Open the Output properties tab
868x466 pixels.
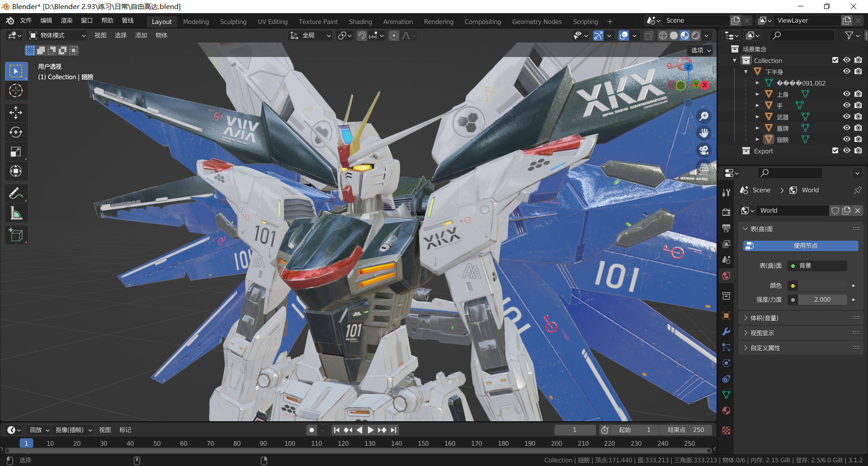click(x=726, y=228)
